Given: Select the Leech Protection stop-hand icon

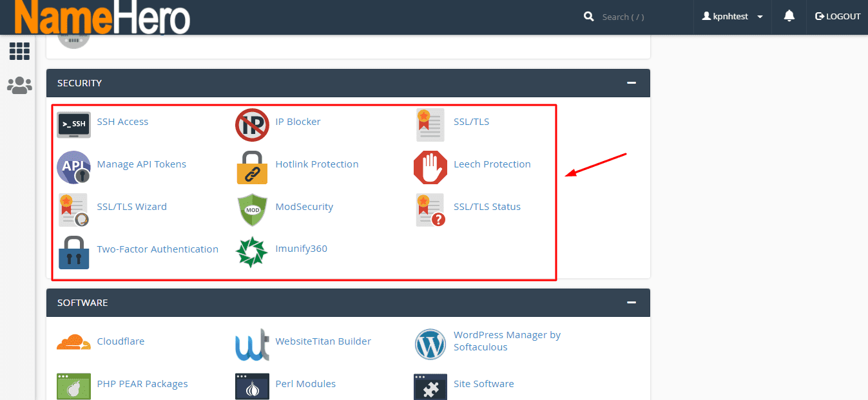Looking at the screenshot, I should pyautogui.click(x=430, y=167).
